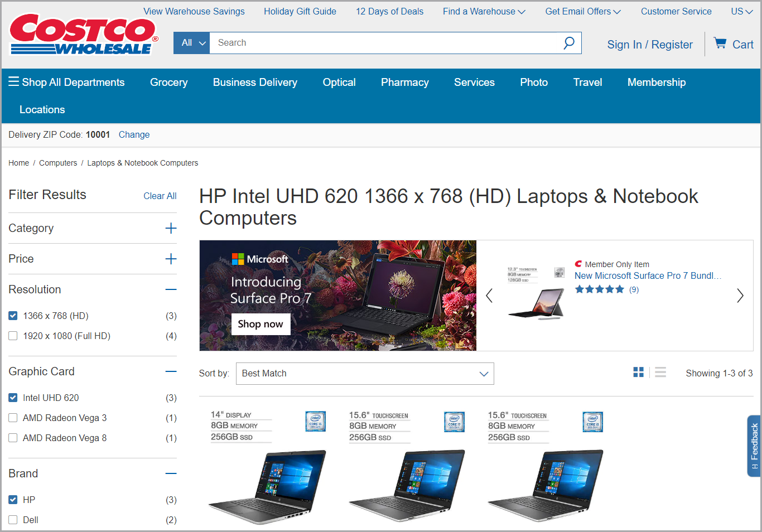
Task: Enable the 1920 x 1080 (Full HD) filter
Action: (x=13, y=336)
